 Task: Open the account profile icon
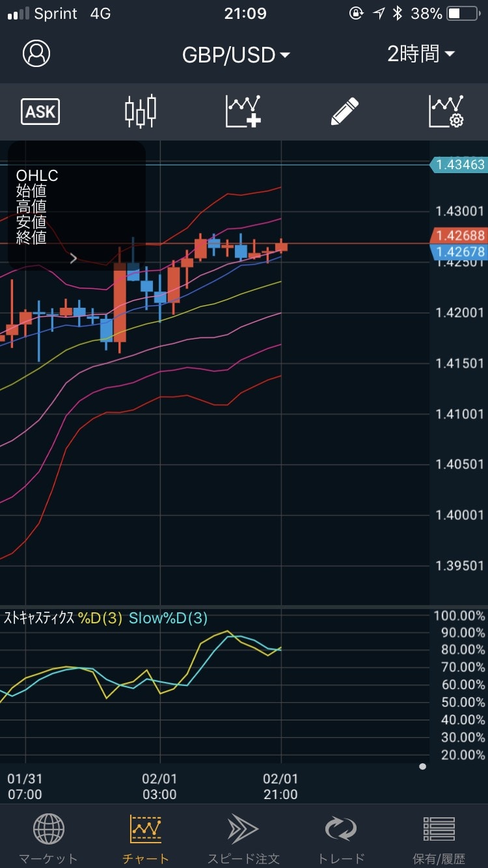click(x=36, y=54)
